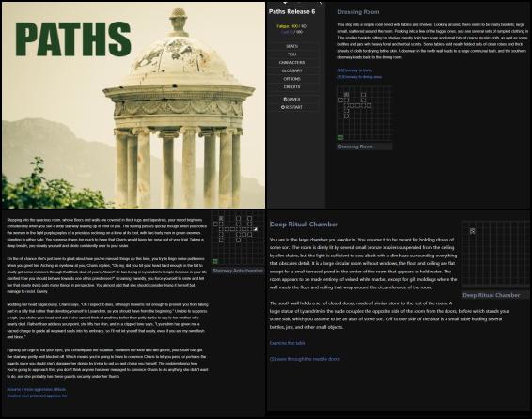Click the green marker on Stairway Antechamber map

215,261
